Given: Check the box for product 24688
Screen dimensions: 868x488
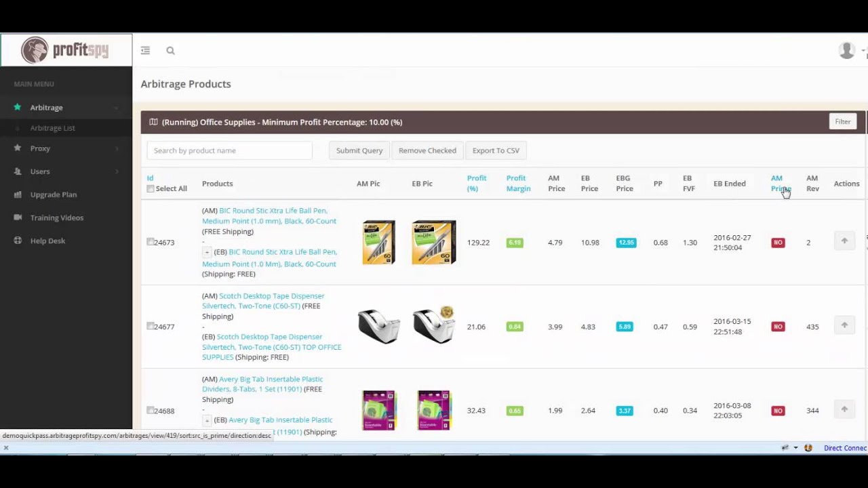Looking at the screenshot, I should click(151, 410).
